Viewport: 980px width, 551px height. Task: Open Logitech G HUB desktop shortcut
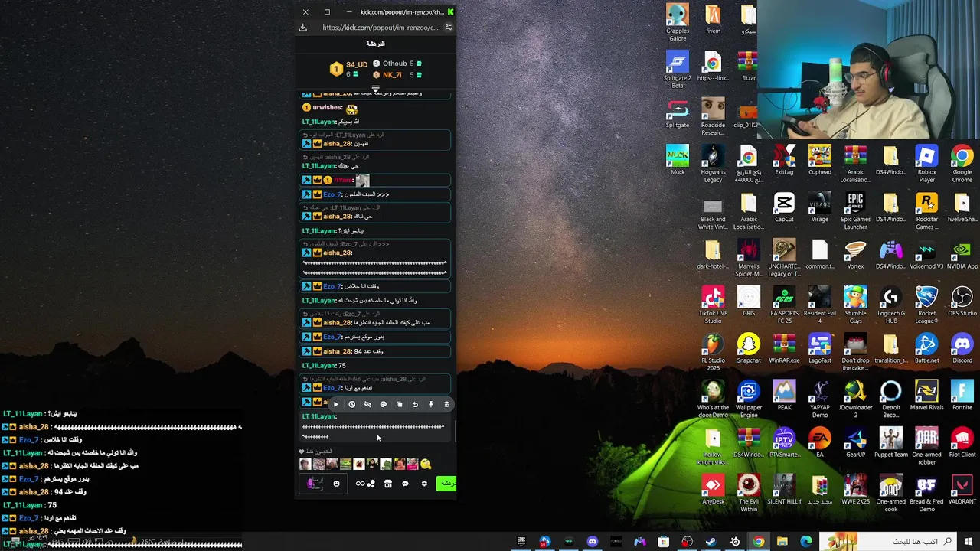(890, 305)
